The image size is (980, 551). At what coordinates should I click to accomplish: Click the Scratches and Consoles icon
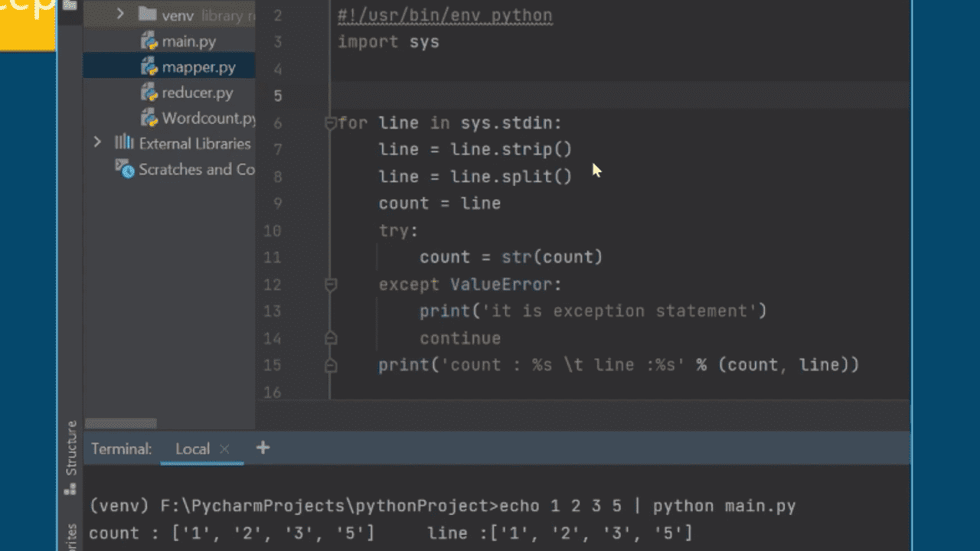[x=124, y=168]
